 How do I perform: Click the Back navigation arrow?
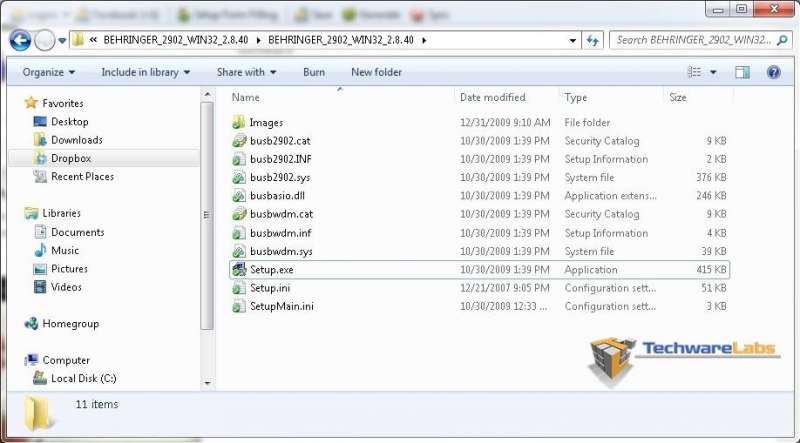pyautogui.click(x=20, y=40)
